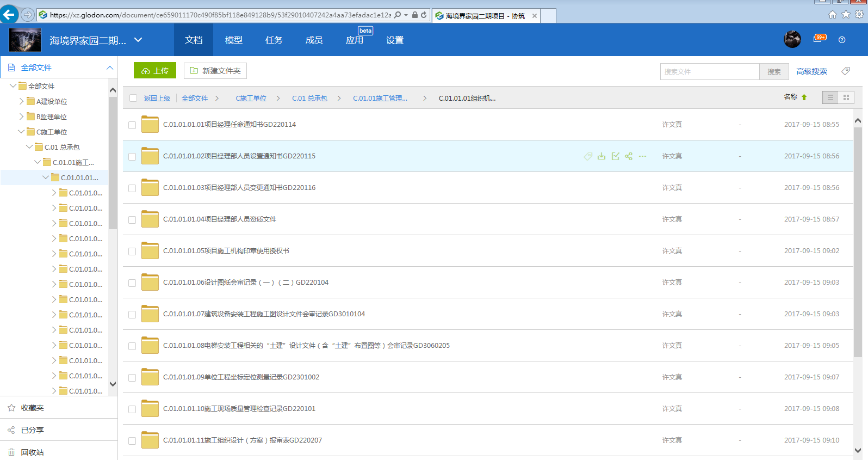Click the help question mark icon

(x=842, y=40)
